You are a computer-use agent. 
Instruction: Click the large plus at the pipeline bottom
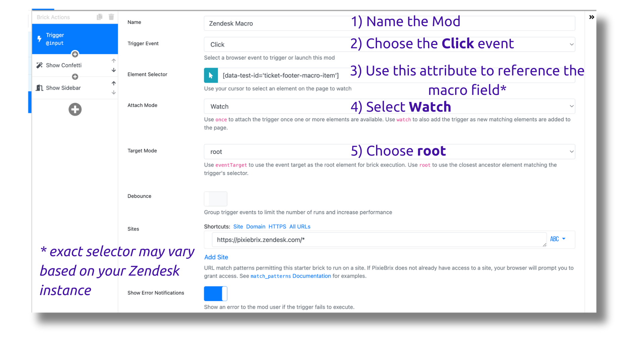75,109
